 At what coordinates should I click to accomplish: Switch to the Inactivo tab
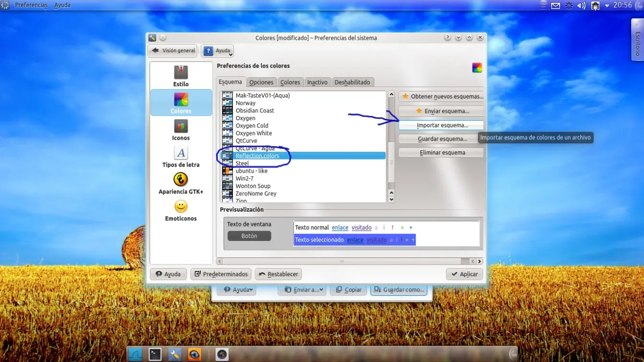[x=317, y=82]
